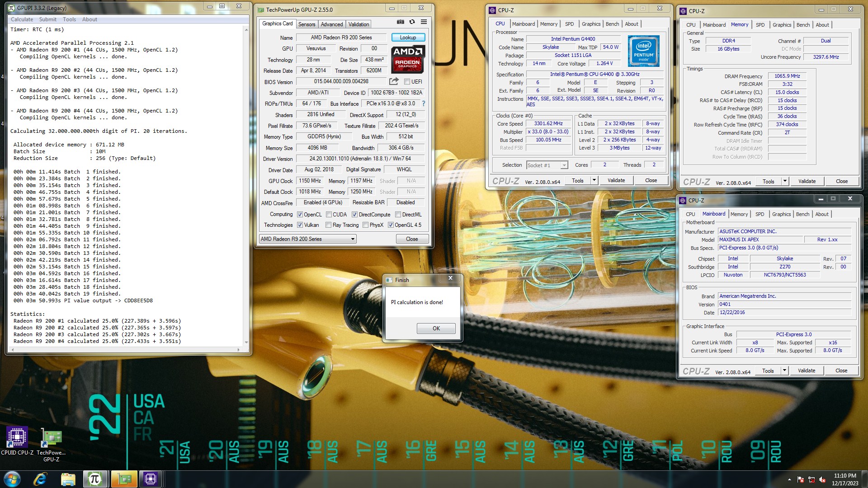Toggle the CUDA checkbox

click(329, 215)
